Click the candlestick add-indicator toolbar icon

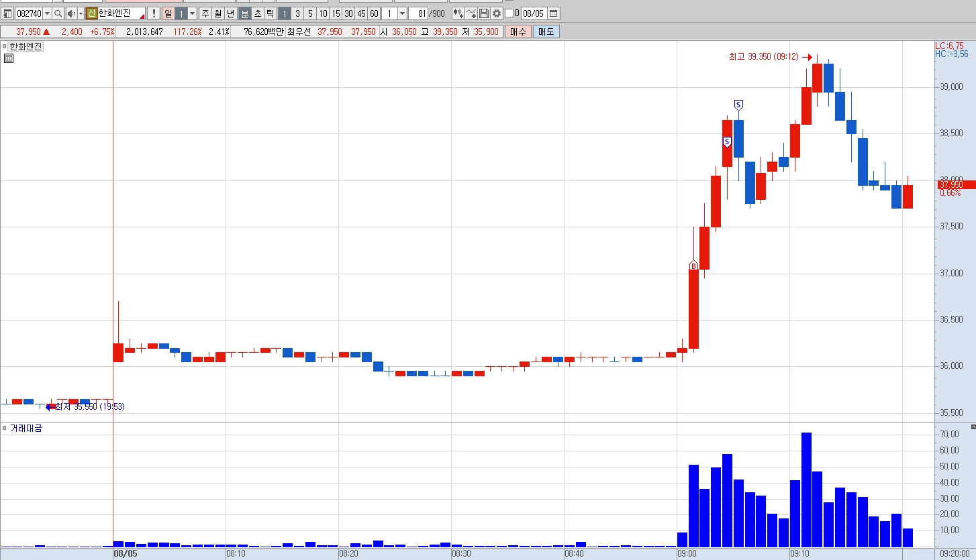pos(458,13)
